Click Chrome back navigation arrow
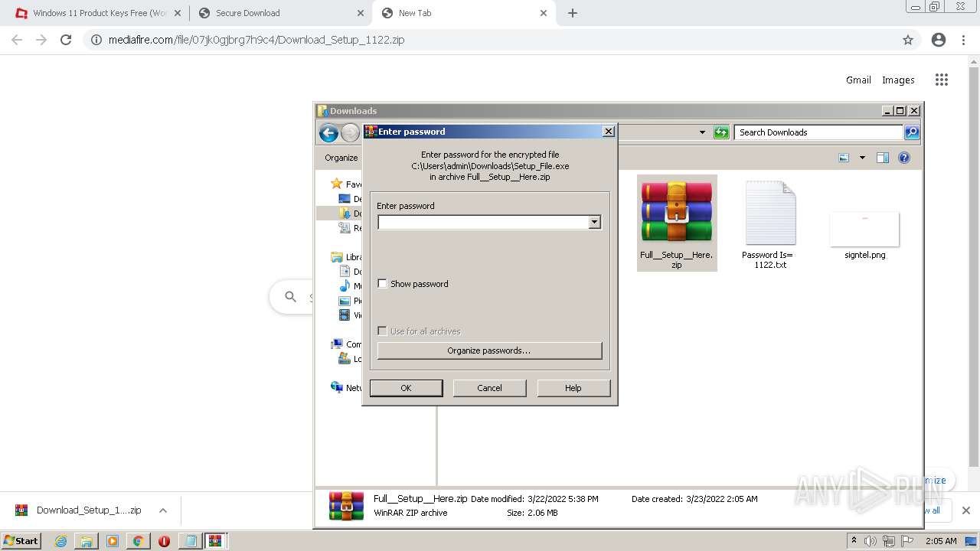980x551 pixels. tap(17, 40)
